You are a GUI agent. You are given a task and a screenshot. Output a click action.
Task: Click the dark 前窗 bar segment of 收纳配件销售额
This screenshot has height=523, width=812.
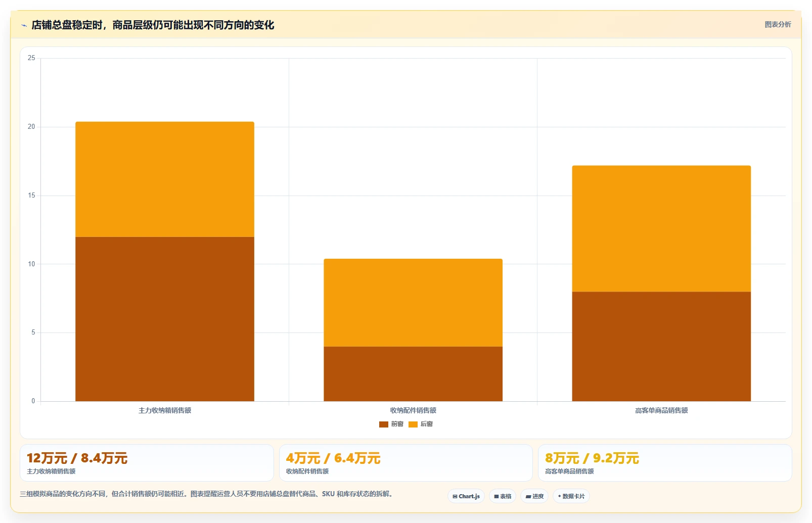click(413, 374)
